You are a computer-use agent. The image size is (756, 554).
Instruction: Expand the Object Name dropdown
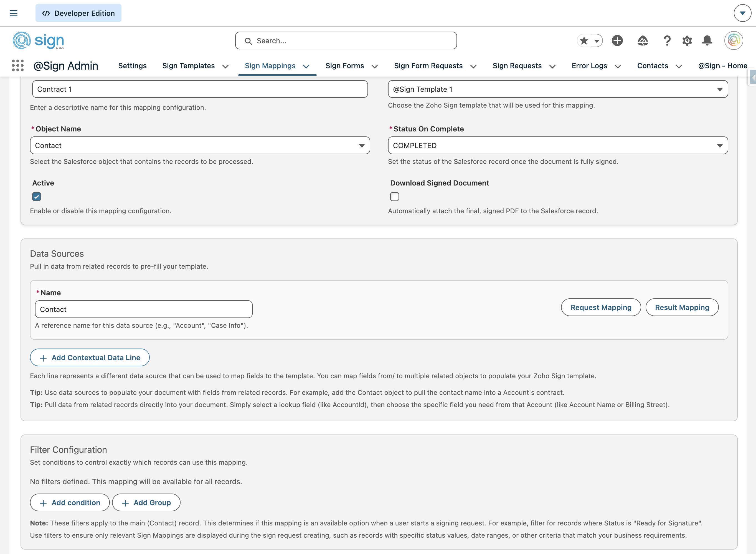coord(200,146)
